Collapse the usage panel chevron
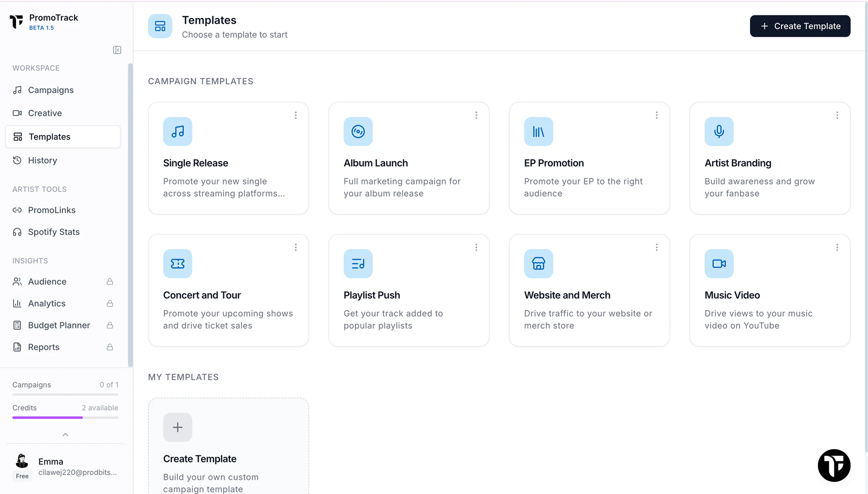 65,435
